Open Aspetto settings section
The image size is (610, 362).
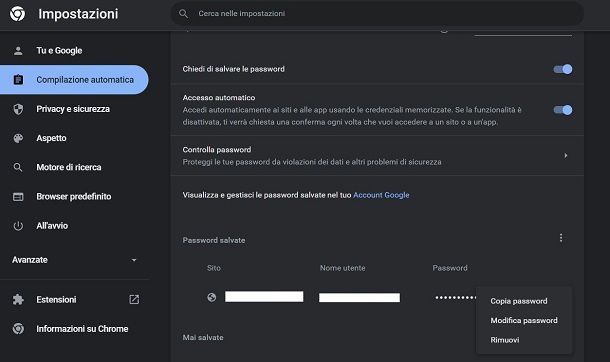point(51,138)
